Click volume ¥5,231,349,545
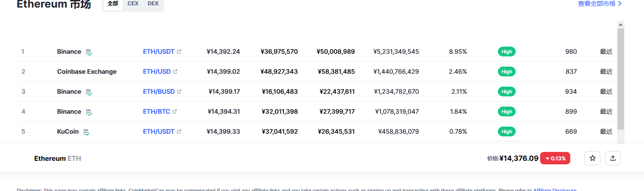The width and height of the screenshot is (644, 191). coord(396,52)
